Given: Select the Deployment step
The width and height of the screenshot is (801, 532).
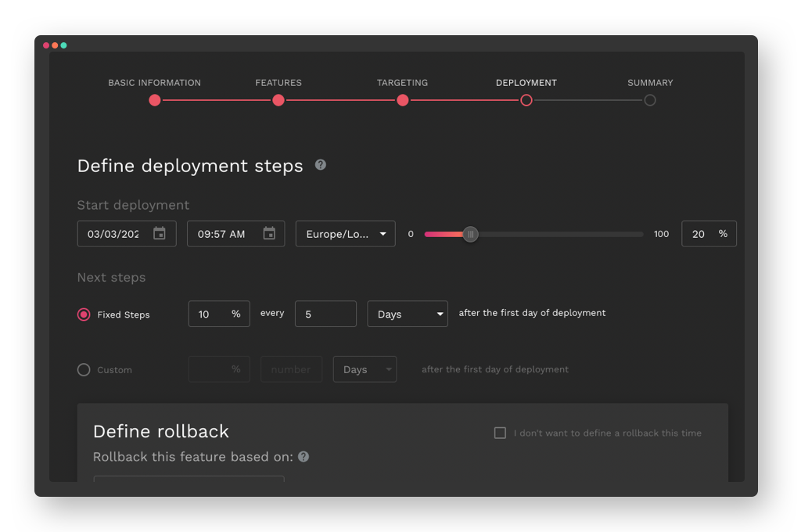Looking at the screenshot, I should (526, 83).
